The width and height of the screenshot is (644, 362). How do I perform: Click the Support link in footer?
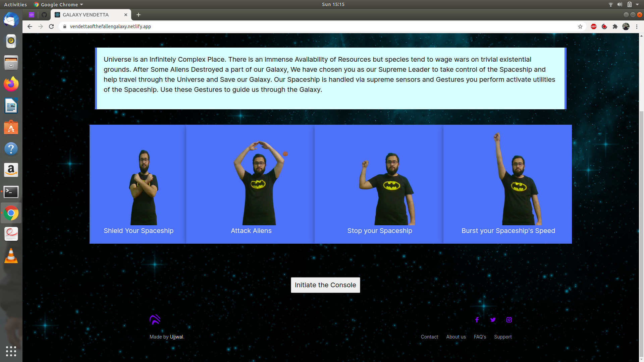tap(503, 337)
